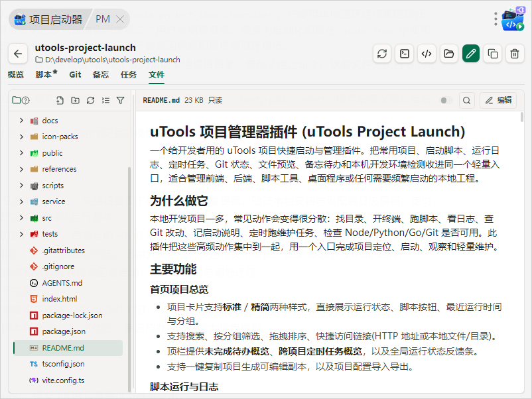Expand the references folder
Screen dimensions: 532x399
point(21,169)
